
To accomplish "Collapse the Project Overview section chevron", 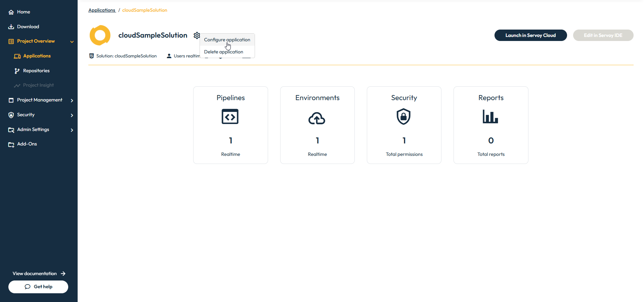I will pyautogui.click(x=72, y=42).
